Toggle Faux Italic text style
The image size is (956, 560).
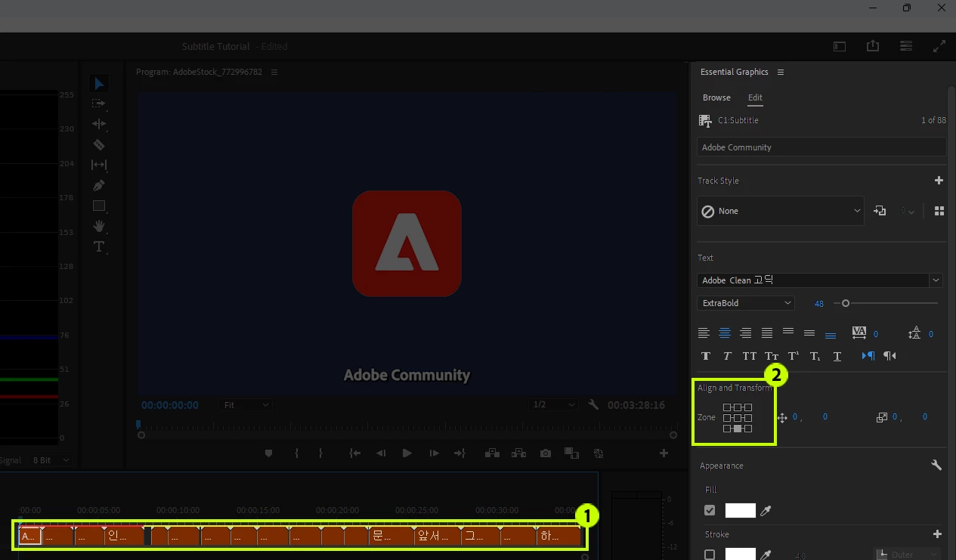tap(727, 356)
